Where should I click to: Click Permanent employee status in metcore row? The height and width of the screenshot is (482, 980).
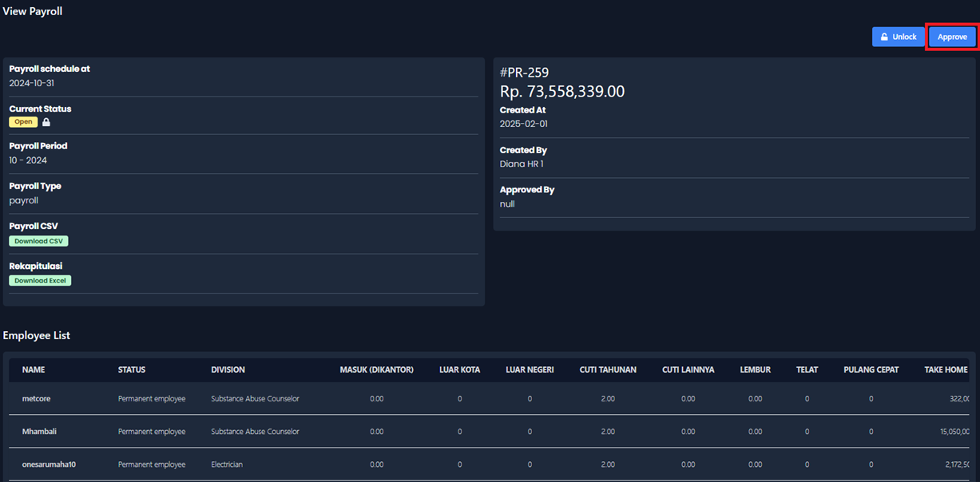click(152, 398)
